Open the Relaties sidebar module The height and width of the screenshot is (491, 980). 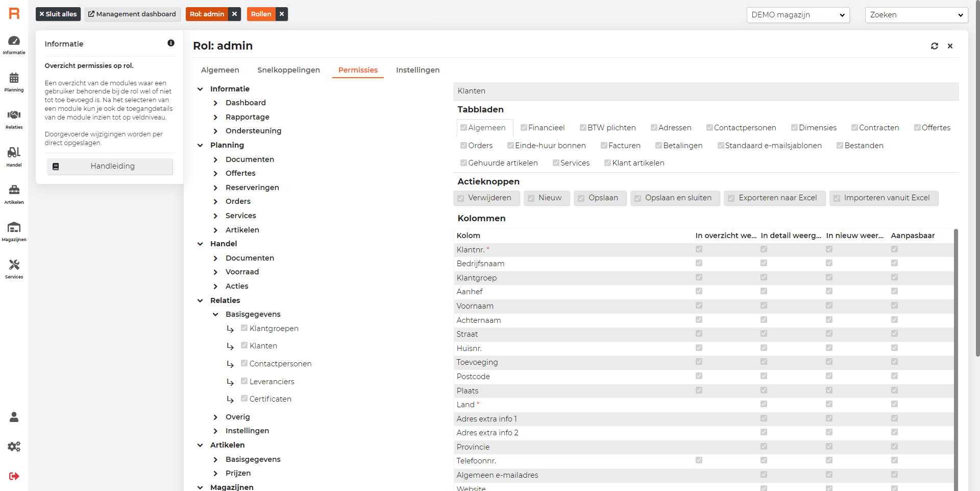coord(14,120)
